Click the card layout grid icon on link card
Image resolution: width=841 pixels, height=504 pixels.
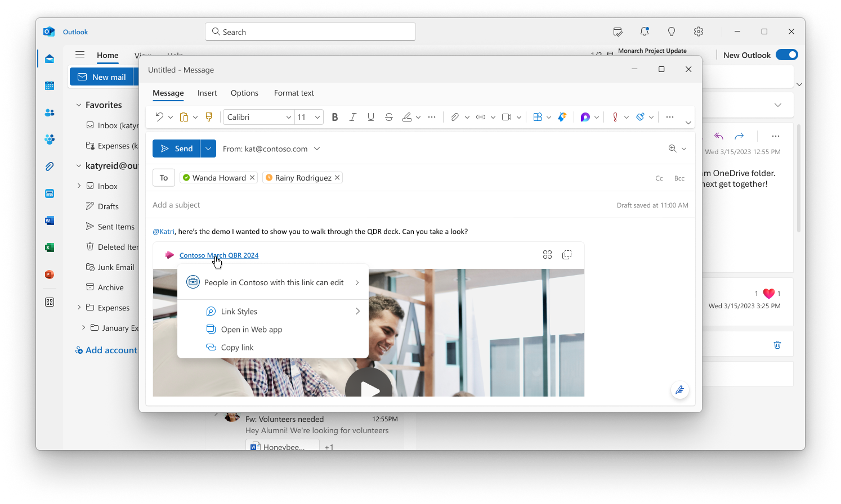point(547,255)
